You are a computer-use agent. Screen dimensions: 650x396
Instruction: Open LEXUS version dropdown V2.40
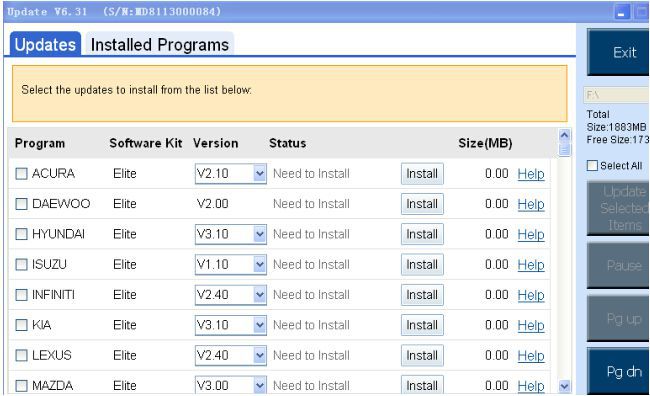tap(230, 355)
